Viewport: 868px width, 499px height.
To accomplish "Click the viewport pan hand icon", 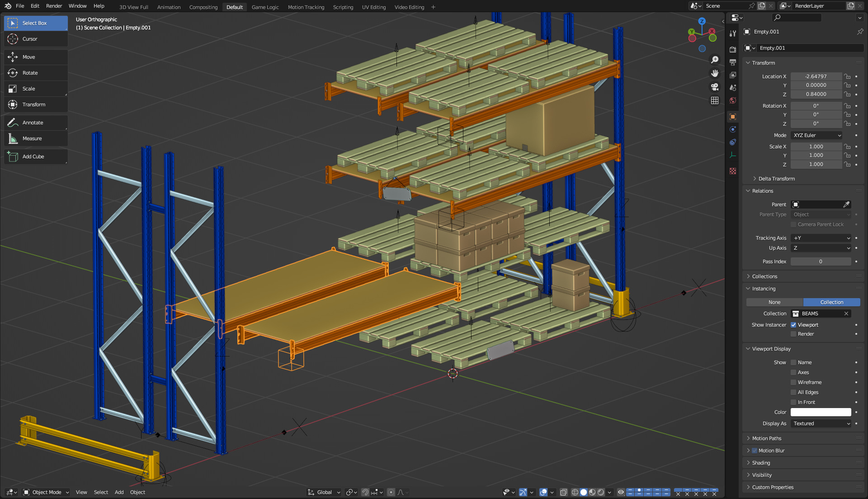I will (x=715, y=73).
